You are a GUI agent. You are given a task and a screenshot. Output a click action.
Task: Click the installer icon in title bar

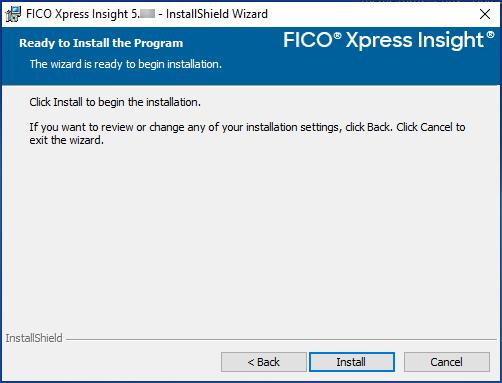pos(13,14)
